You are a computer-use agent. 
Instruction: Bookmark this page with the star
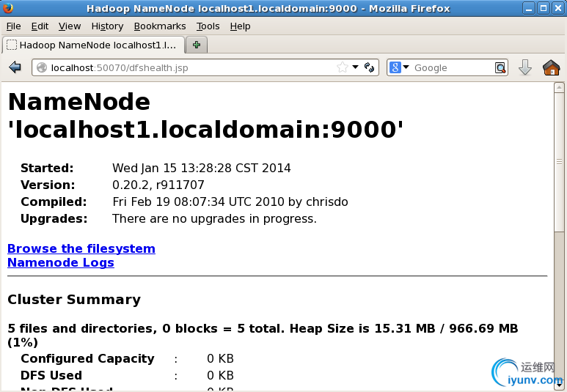342,67
